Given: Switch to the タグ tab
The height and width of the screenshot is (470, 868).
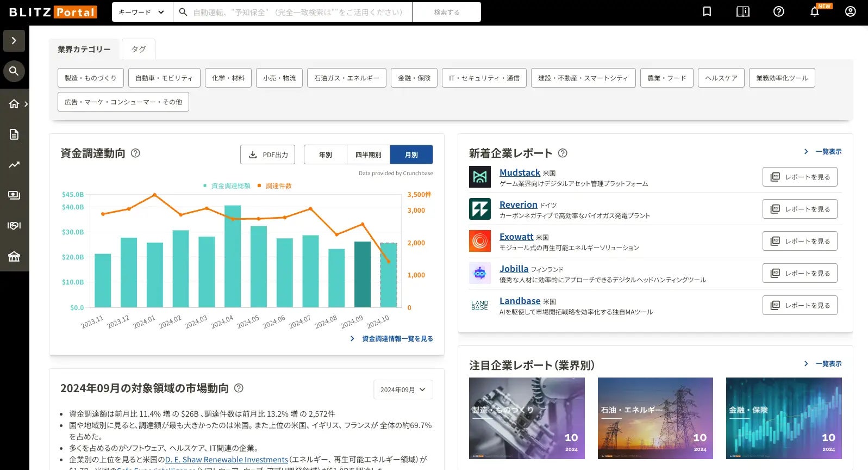Looking at the screenshot, I should [x=139, y=49].
